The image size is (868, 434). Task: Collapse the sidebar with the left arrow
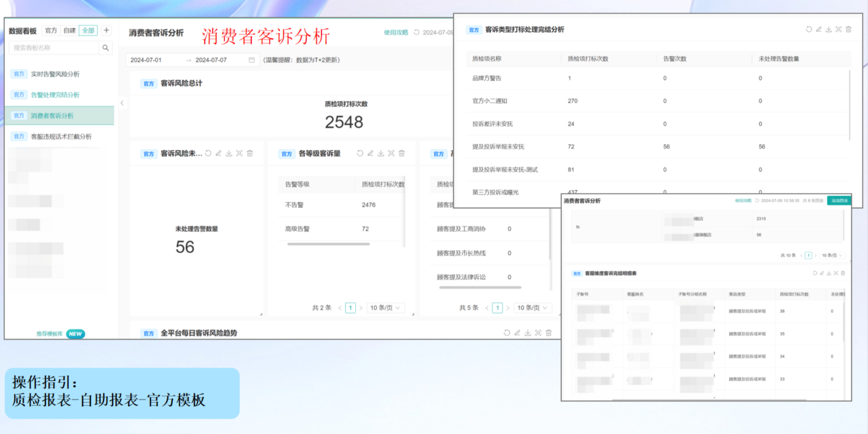[122, 103]
